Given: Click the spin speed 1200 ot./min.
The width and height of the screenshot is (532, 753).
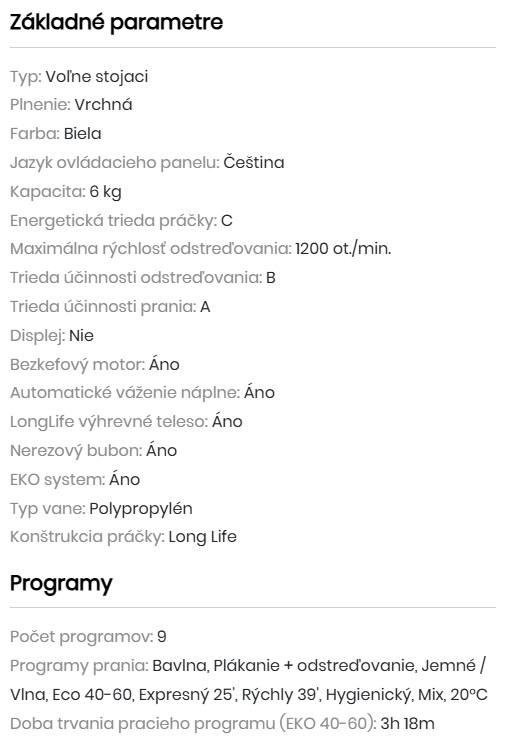Looking at the screenshot, I should [343, 249].
